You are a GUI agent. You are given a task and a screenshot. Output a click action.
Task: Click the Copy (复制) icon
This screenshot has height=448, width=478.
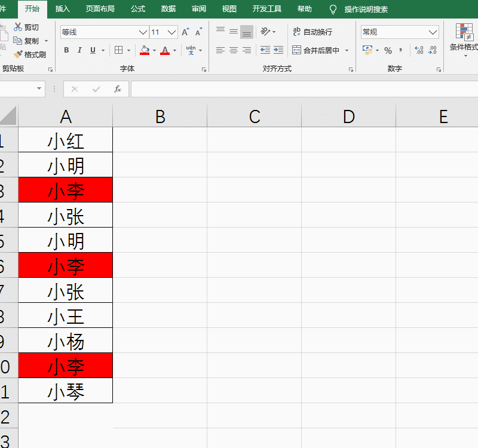[x=17, y=41]
